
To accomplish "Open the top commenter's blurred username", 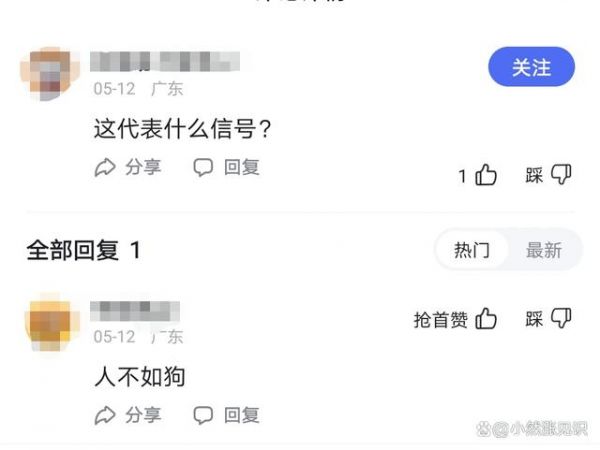I will click(x=165, y=61).
